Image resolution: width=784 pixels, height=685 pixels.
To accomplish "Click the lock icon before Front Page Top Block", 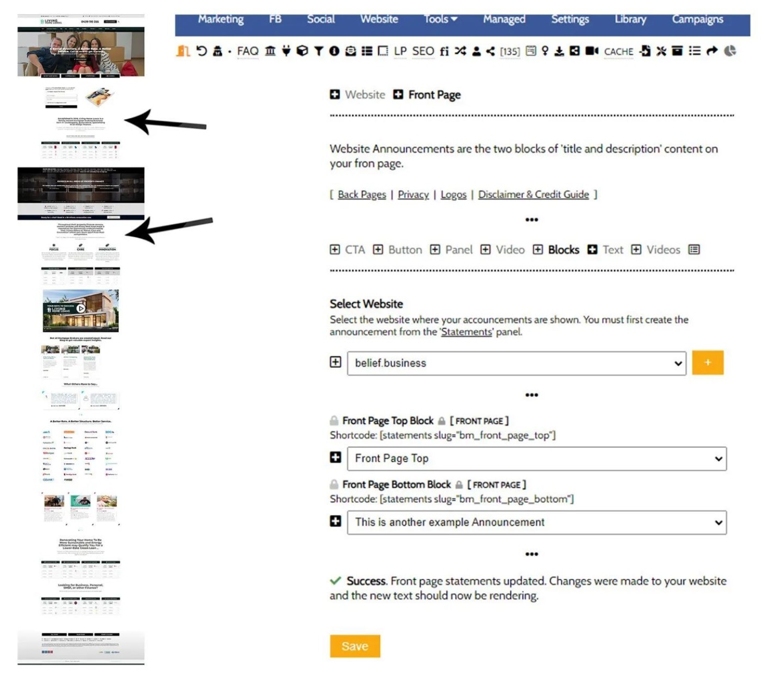I will pos(334,421).
